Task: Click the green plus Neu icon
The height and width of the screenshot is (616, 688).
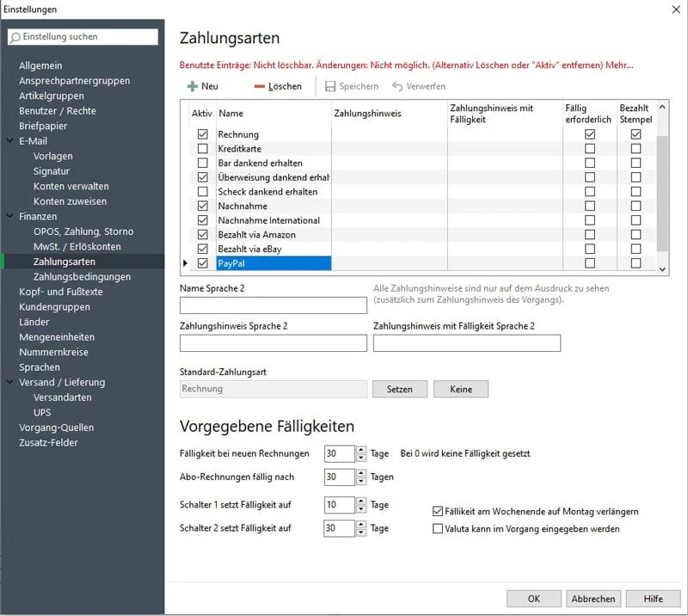Action: click(x=192, y=87)
